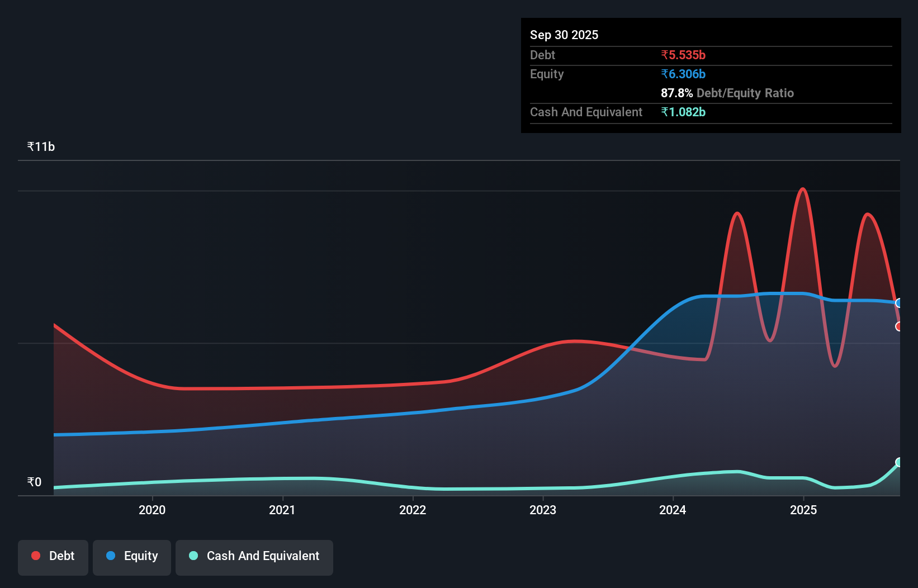Click the blue Equity legend dot
Image resolution: width=918 pixels, height=588 pixels.
111,556
